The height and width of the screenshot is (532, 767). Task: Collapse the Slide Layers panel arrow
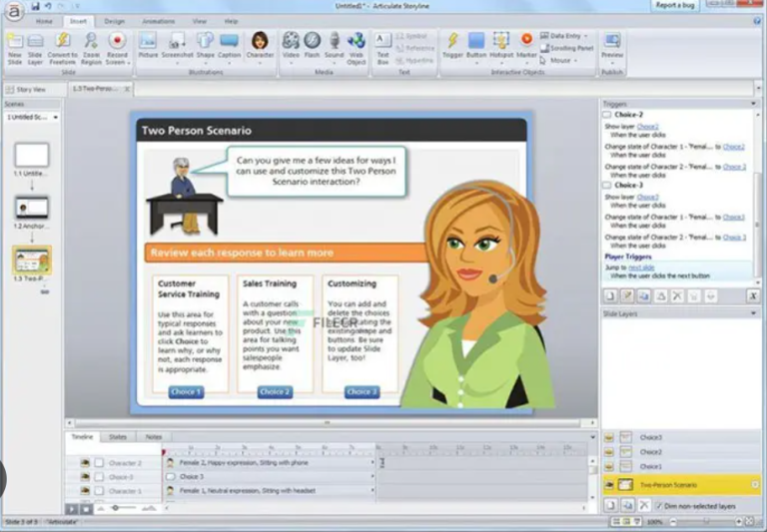pos(753,313)
